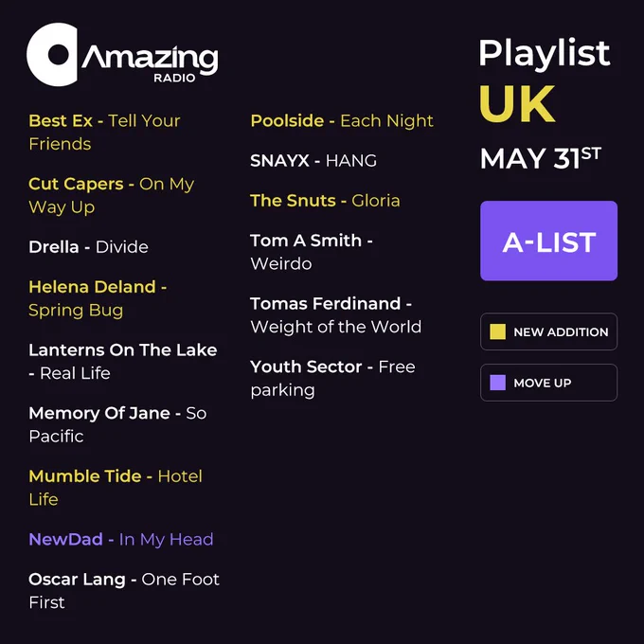Click the Amazing Radio wordmark text
This screenshot has width=644, height=644.
coord(150,63)
